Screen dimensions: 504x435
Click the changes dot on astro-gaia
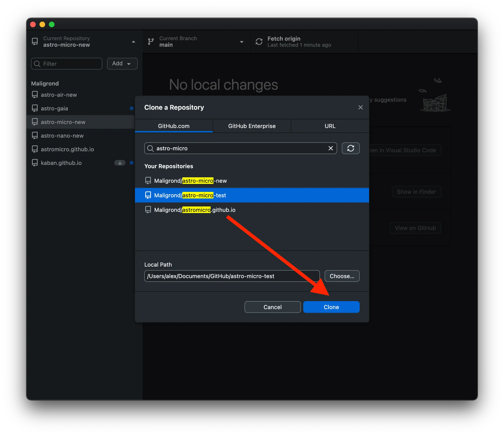click(132, 108)
